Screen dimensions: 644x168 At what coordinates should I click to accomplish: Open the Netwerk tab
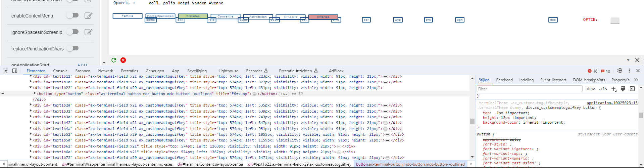coord(105,71)
